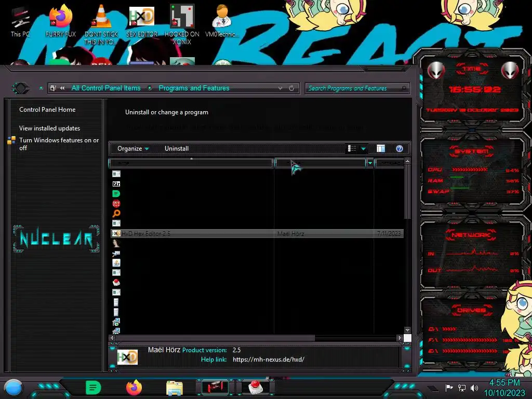This screenshot has width=532, height=399.
Task: Open the volume speaker tray icon
Action: point(474,388)
